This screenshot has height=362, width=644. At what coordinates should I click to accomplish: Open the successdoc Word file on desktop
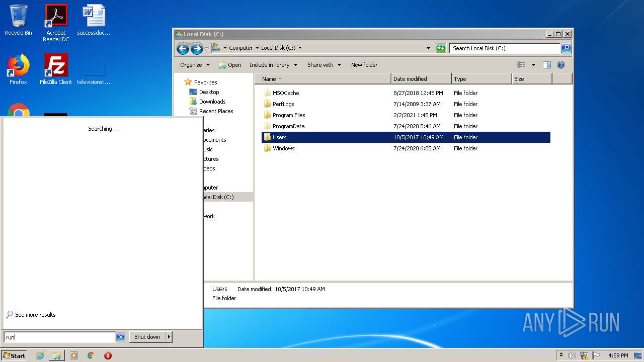(94, 21)
